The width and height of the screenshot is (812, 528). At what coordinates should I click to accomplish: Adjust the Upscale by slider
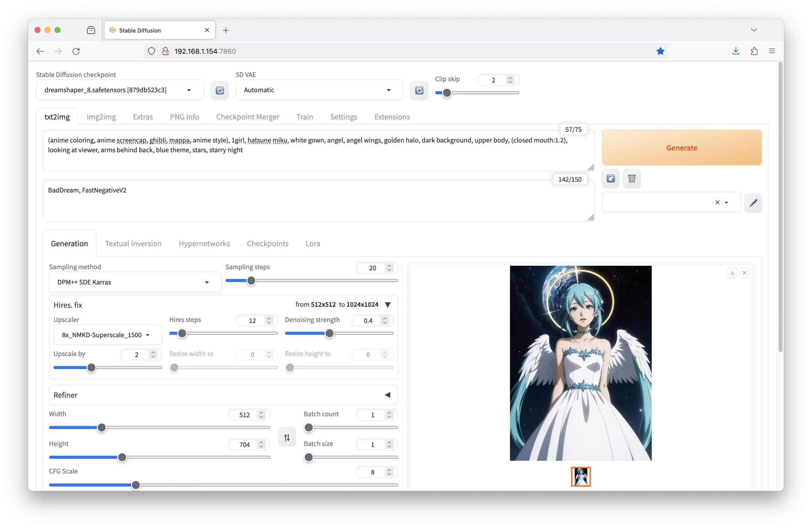[108, 367]
